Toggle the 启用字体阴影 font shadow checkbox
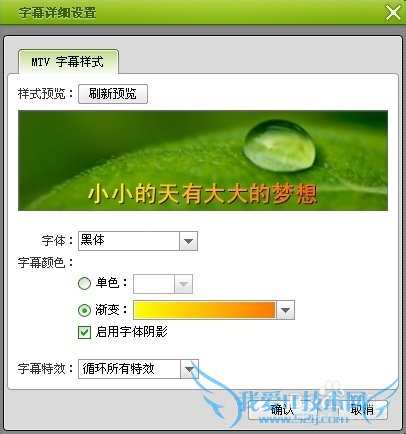406x434 pixels. tap(84, 332)
